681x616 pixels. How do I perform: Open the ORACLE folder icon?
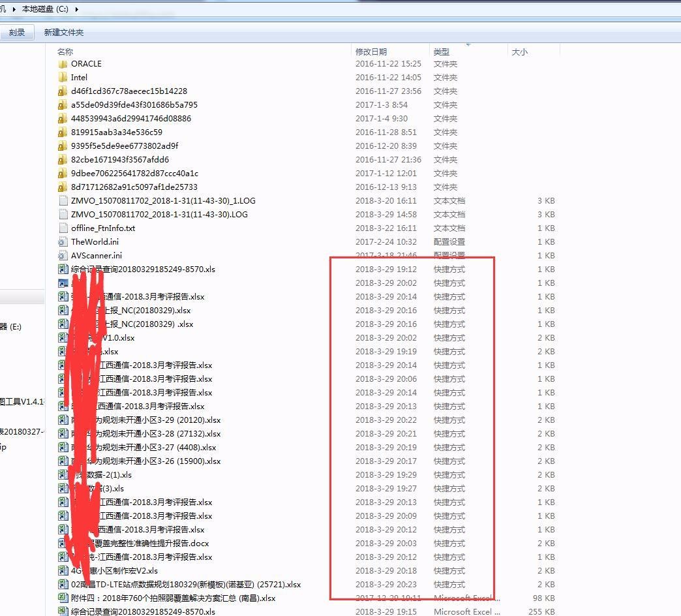point(63,64)
